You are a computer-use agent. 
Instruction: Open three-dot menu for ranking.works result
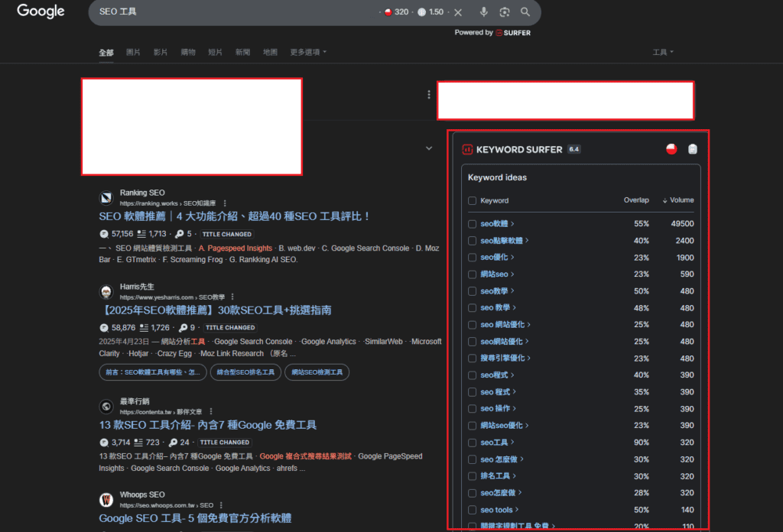click(225, 203)
